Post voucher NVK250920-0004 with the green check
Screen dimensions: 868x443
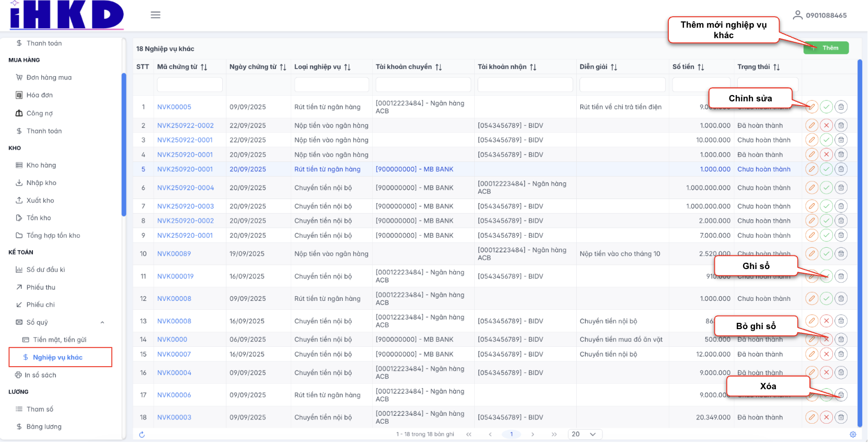(x=826, y=188)
